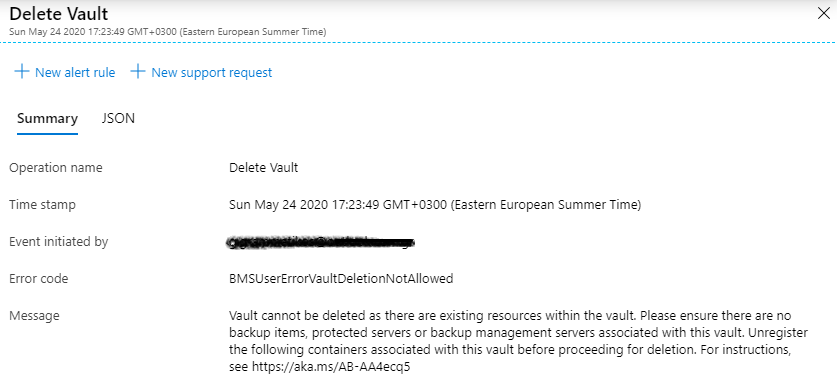Screen dimensions: 837x383
Task: Click the timestamp subtitle under the panel title
Action: point(168,32)
